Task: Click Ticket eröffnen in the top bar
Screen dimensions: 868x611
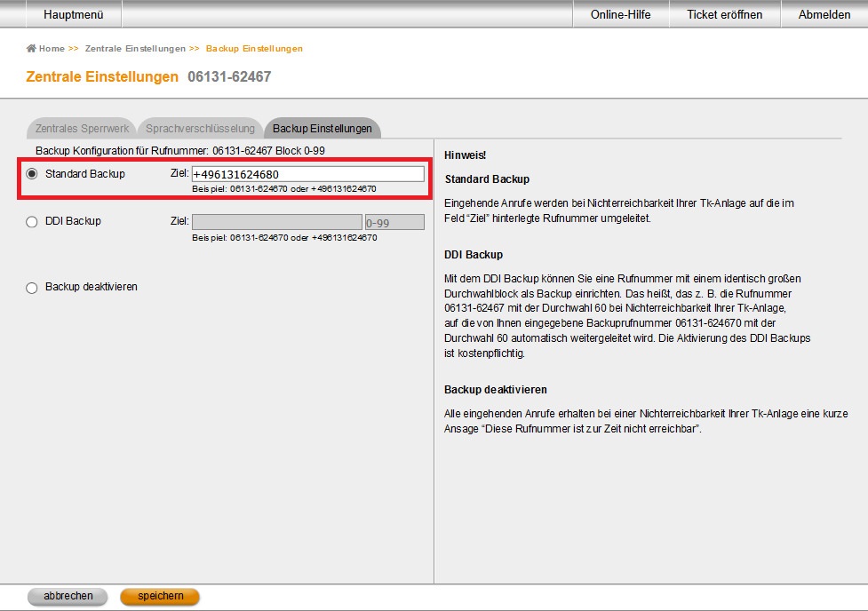Action: click(724, 14)
